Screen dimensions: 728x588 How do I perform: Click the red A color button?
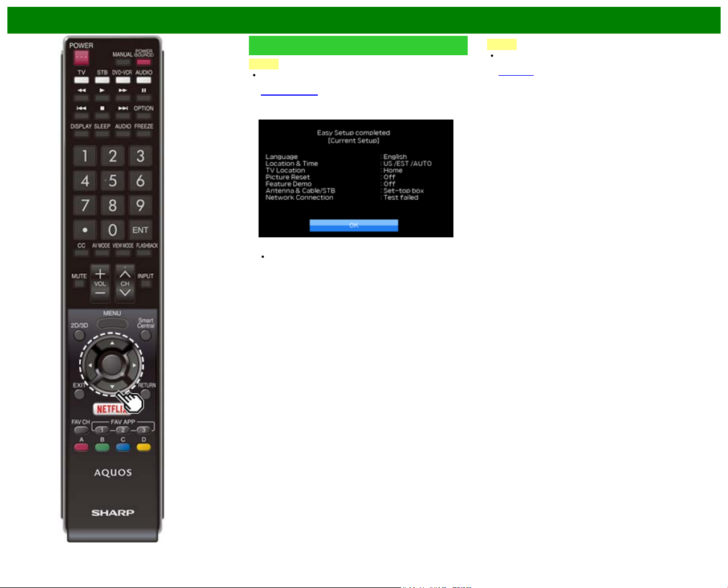[81, 447]
